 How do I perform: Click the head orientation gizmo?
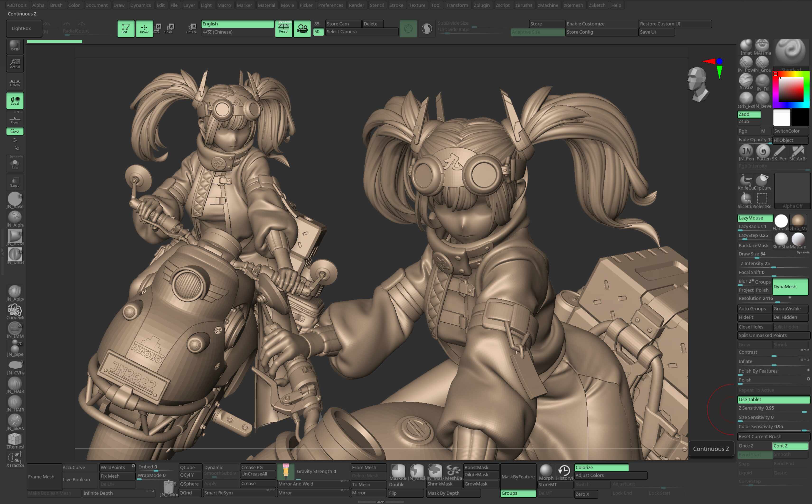(698, 84)
